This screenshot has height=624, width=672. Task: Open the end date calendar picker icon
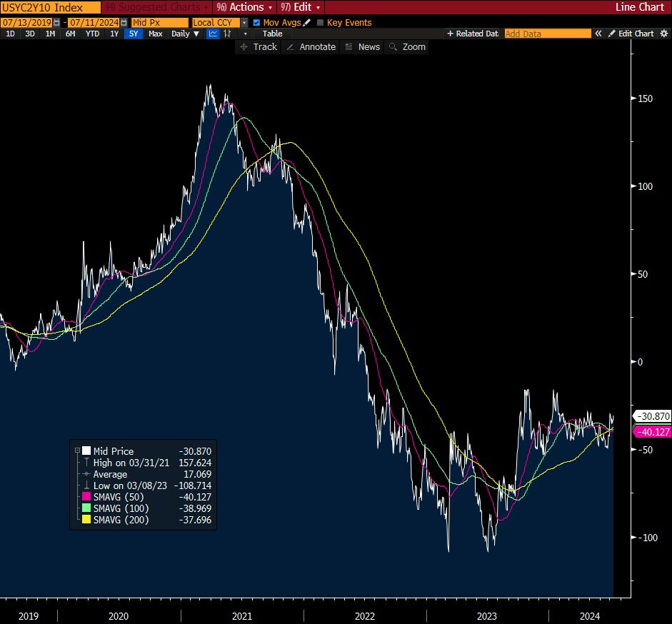pos(124,22)
